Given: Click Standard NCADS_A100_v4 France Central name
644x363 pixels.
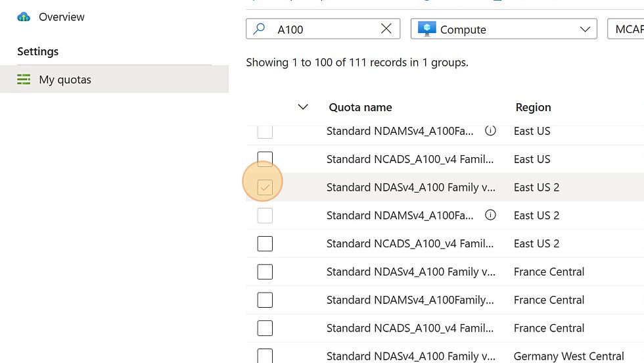Looking at the screenshot, I should click(410, 328).
